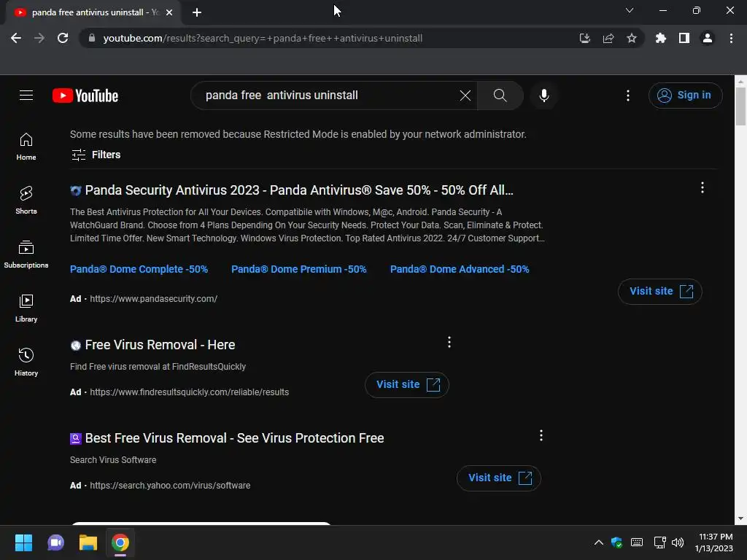Open Subscriptions in the sidebar
This screenshot has height=560, width=747.
(x=26, y=254)
